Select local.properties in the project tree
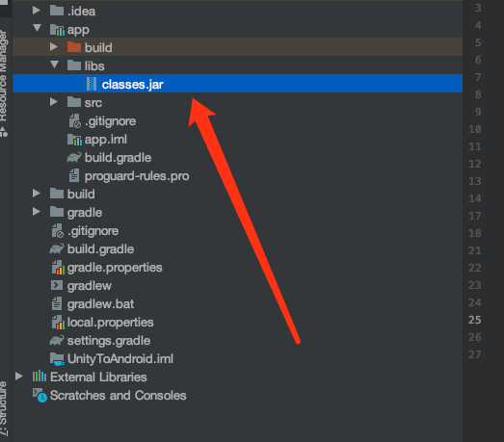The height and width of the screenshot is (442, 504). 110,323
